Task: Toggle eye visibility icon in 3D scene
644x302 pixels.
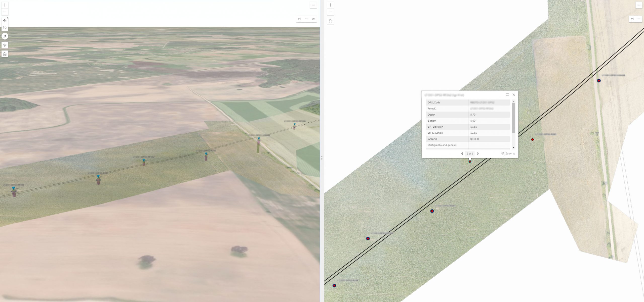Action: [x=313, y=19]
